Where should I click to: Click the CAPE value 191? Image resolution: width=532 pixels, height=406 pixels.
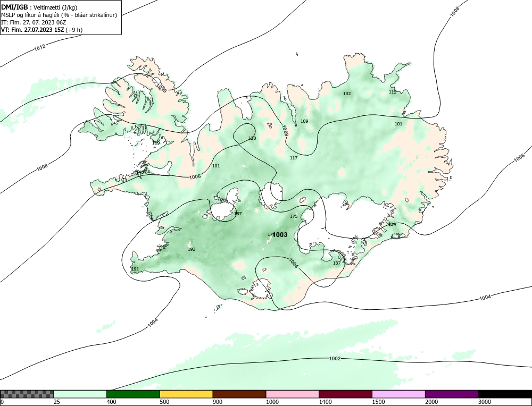click(135, 269)
